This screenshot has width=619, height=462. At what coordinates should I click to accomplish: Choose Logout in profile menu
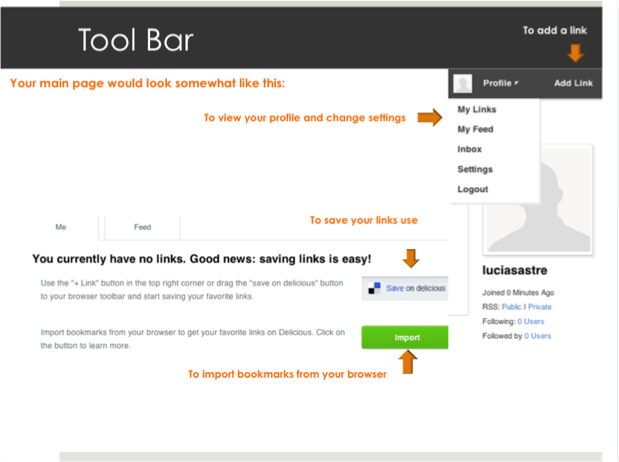(473, 190)
